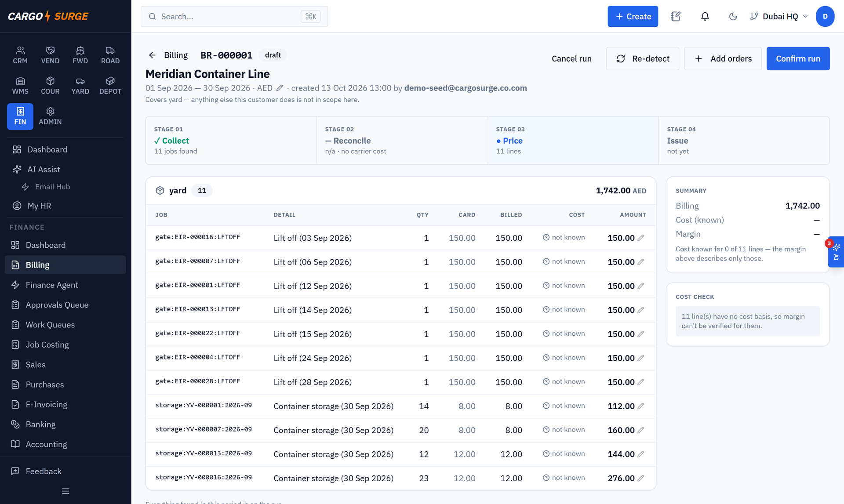Focus the Search input field
This screenshot has height=504, width=844.
point(234,16)
